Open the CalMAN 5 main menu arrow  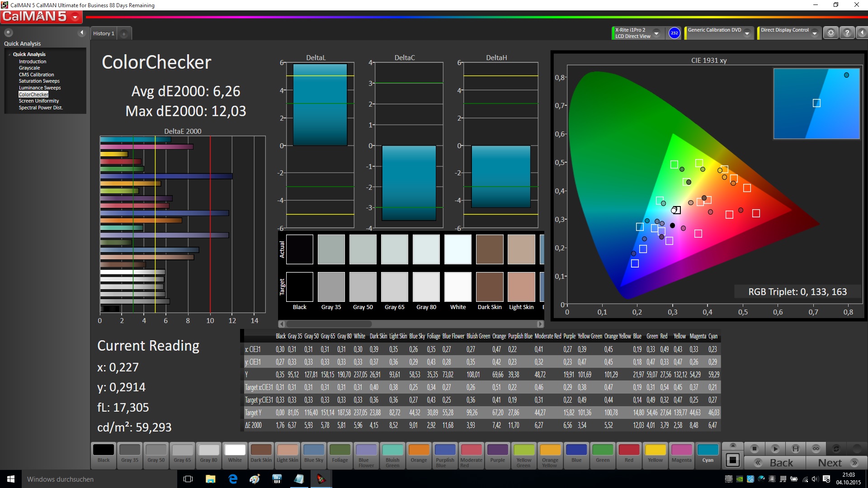click(75, 17)
